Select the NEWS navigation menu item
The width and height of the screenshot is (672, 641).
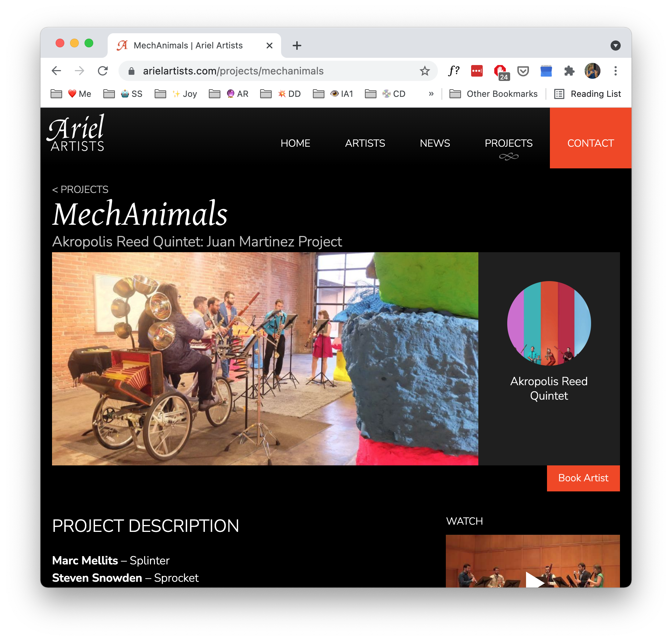435,143
